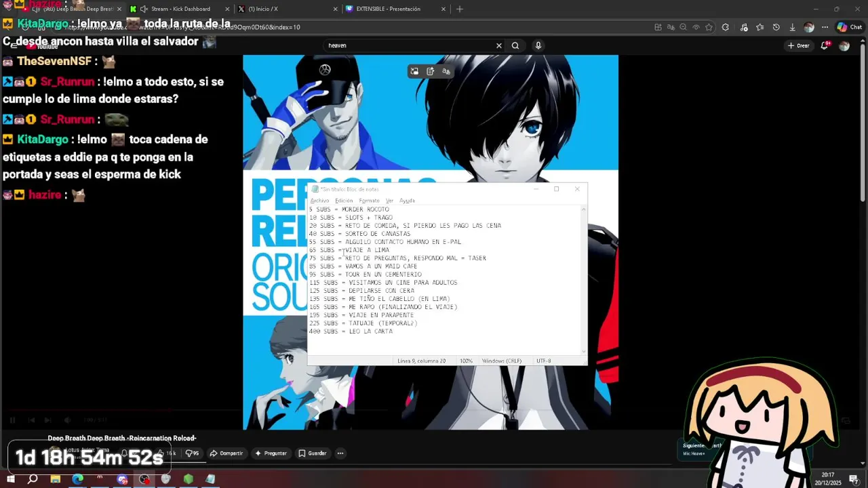
Task: Click the Notepad line 40 SUBS = SORTEO DE CANASTAS
Action: click(359, 234)
